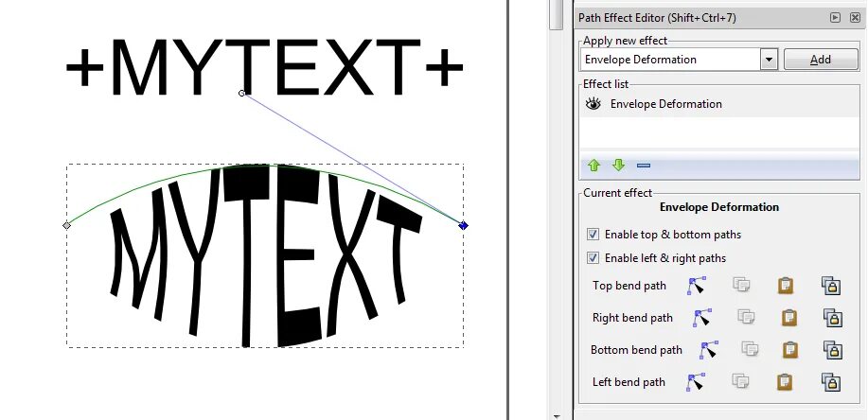Copy the Left bend path
Screen dimensions: 868x420
click(740, 381)
